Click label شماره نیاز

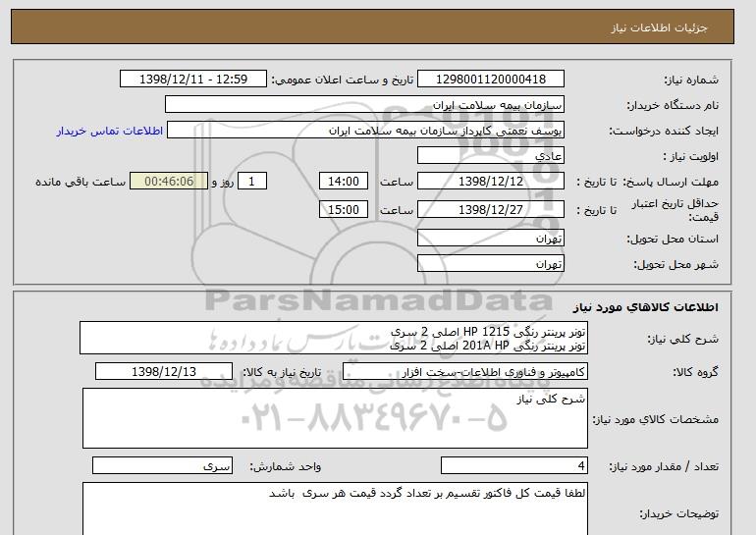coord(691,80)
